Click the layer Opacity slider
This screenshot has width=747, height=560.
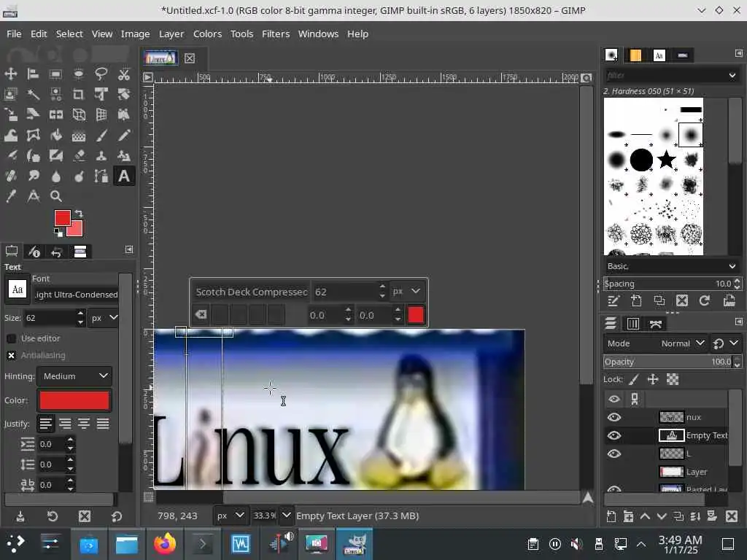coord(668,362)
